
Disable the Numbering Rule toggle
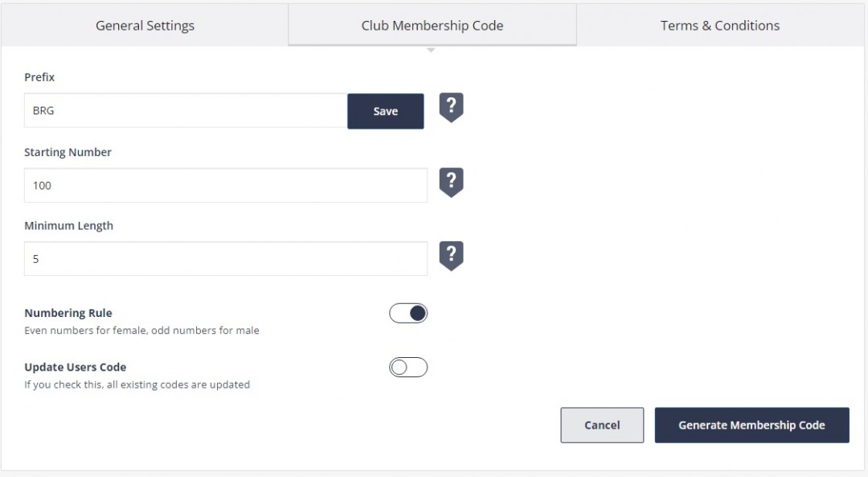point(408,314)
